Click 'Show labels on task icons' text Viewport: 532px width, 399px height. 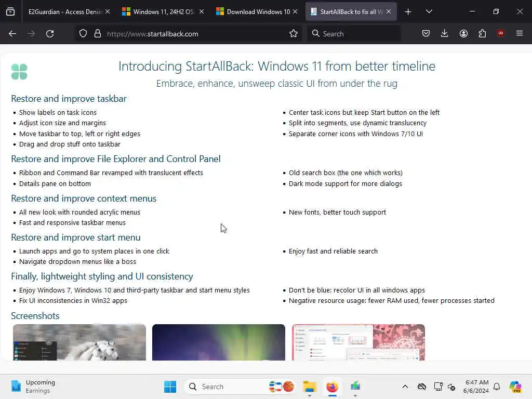click(x=58, y=112)
